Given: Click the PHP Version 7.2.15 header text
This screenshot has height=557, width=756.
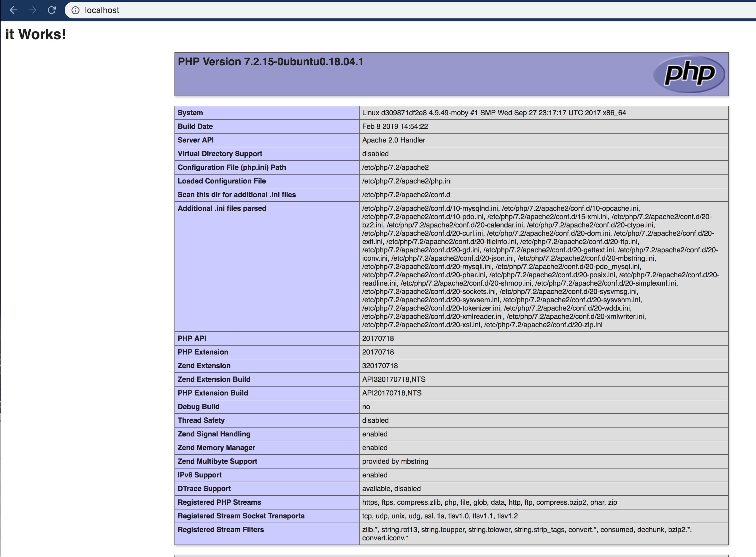Looking at the screenshot, I should click(270, 62).
